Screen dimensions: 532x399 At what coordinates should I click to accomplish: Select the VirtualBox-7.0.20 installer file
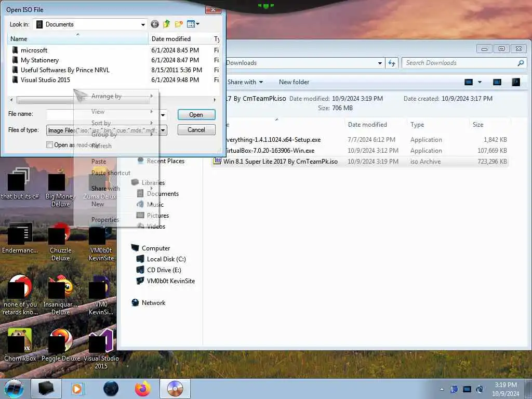(360, 151)
